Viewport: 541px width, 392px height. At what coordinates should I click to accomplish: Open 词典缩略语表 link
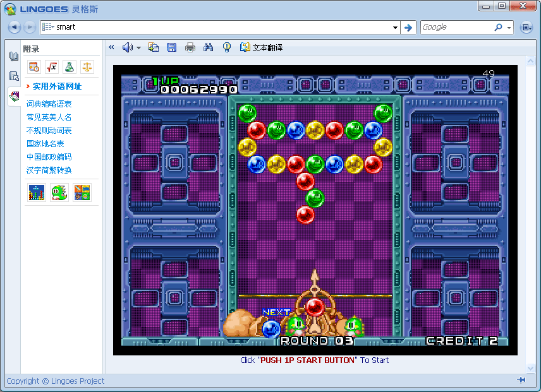coord(49,104)
